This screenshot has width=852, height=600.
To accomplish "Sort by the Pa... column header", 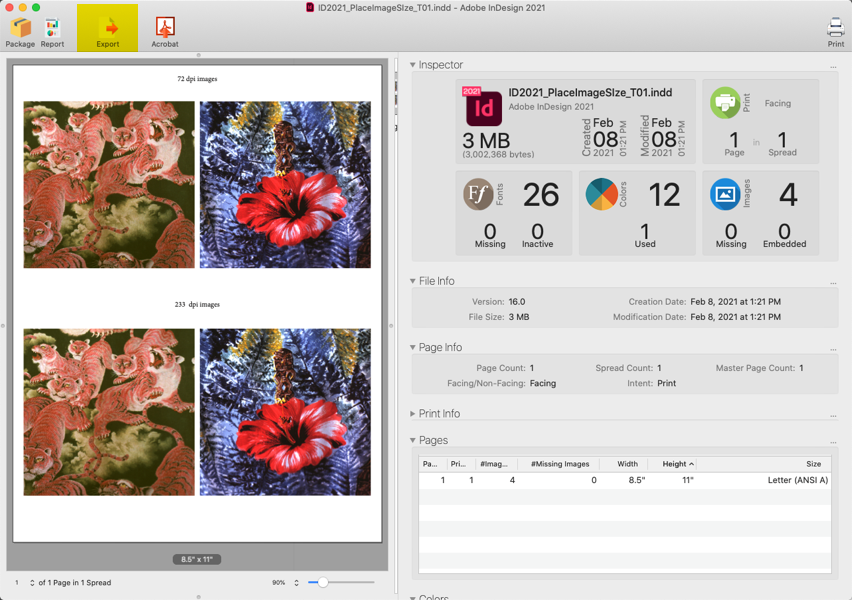I will 433,464.
